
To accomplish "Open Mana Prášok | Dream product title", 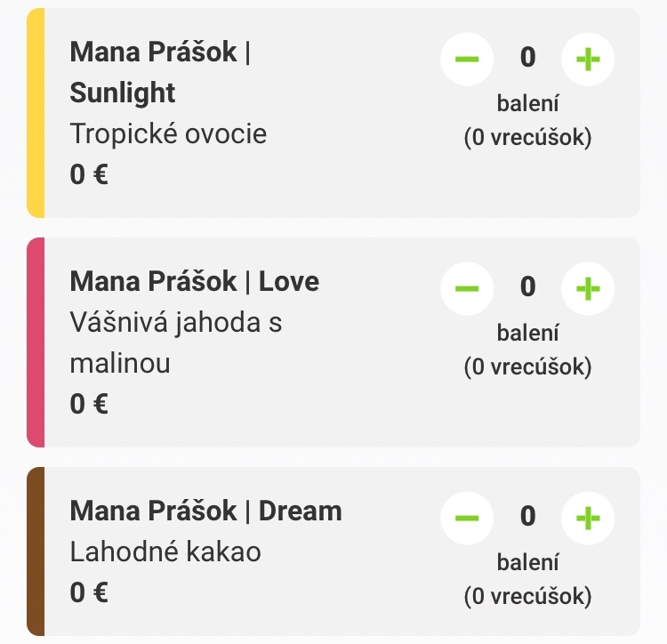I will point(205,511).
